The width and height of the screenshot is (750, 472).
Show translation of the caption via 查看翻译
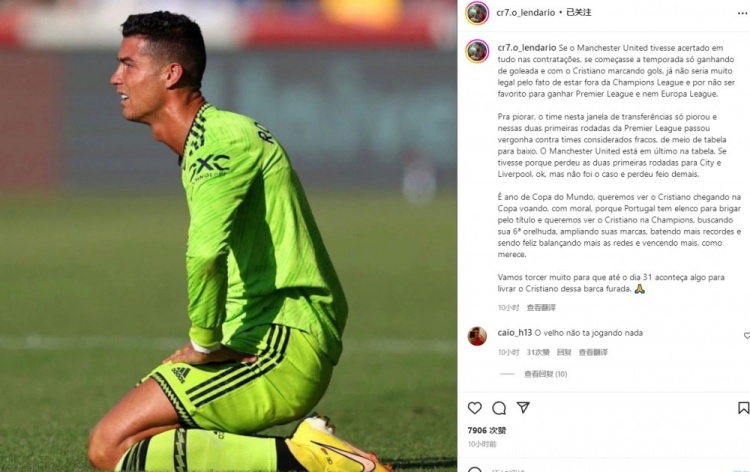click(x=541, y=307)
